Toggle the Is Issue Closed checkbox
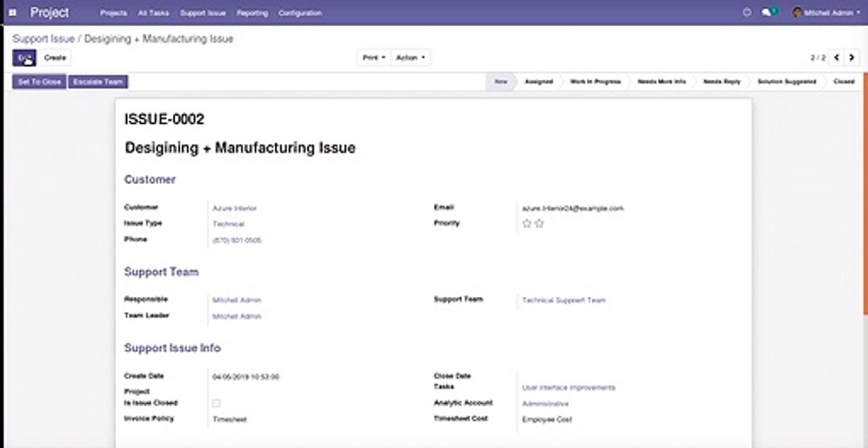Image resolution: width=868 pixels, height=448 pixels. [x=216, y=403]
